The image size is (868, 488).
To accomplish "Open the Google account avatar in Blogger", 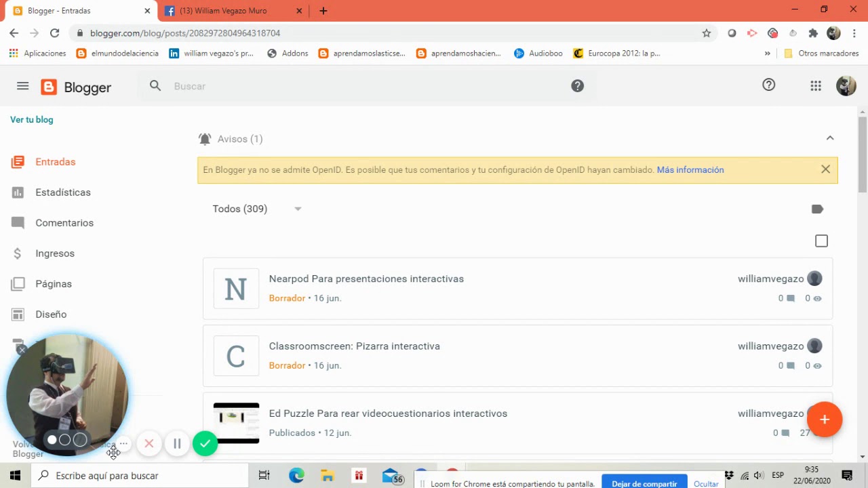I will (846, 85).
